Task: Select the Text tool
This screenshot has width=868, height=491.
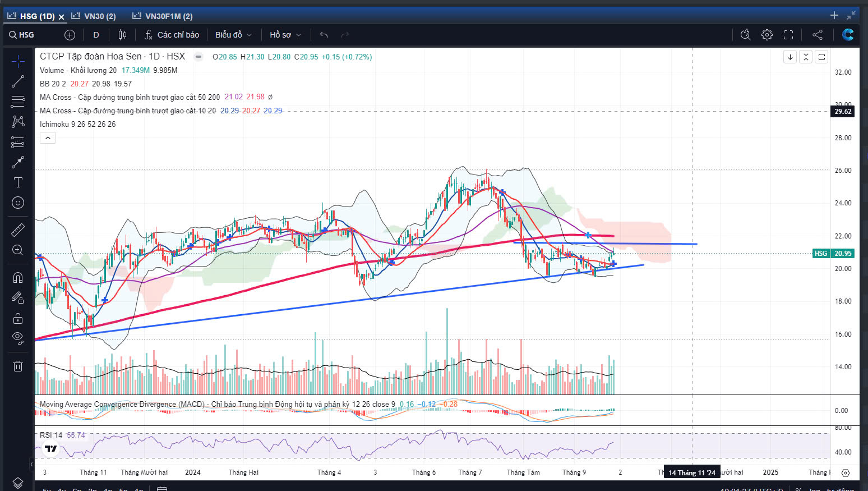Action: tap(18, 182)
